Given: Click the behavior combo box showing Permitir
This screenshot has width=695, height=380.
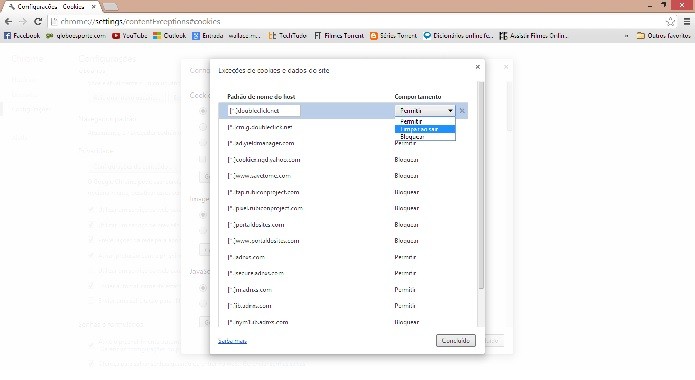Looking at the screenshot, I should 425,110.
